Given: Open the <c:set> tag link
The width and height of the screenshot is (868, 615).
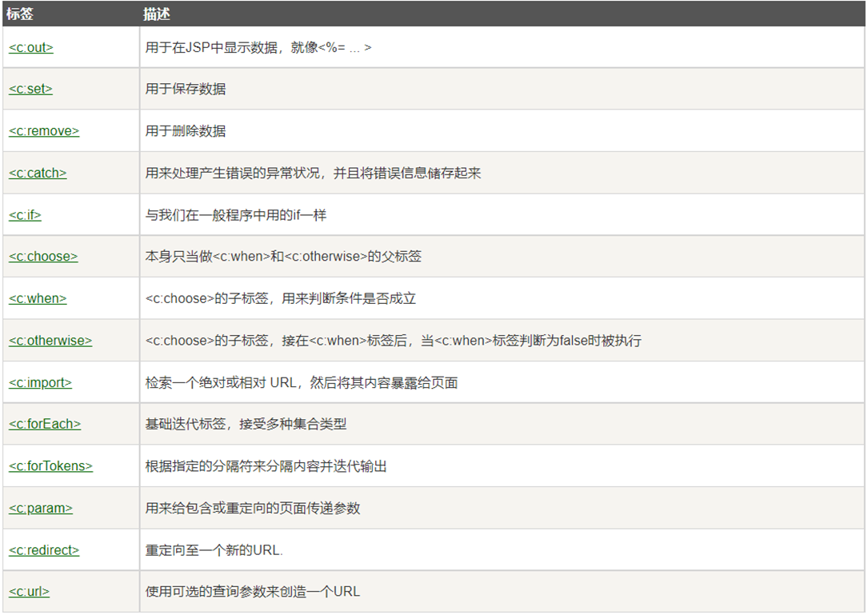Looking at the screenshot, I should pyautogui.click(x=30, y=89).
